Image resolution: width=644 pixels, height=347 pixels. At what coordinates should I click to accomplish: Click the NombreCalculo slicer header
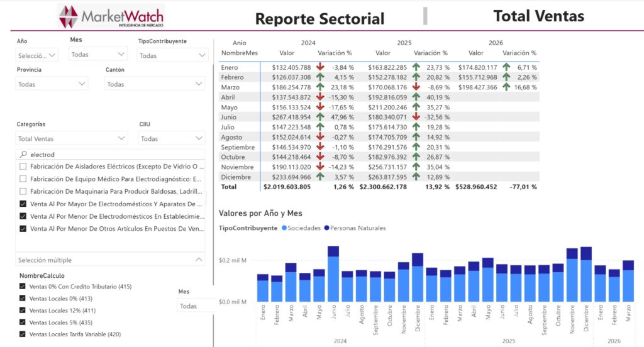point(42,275)
